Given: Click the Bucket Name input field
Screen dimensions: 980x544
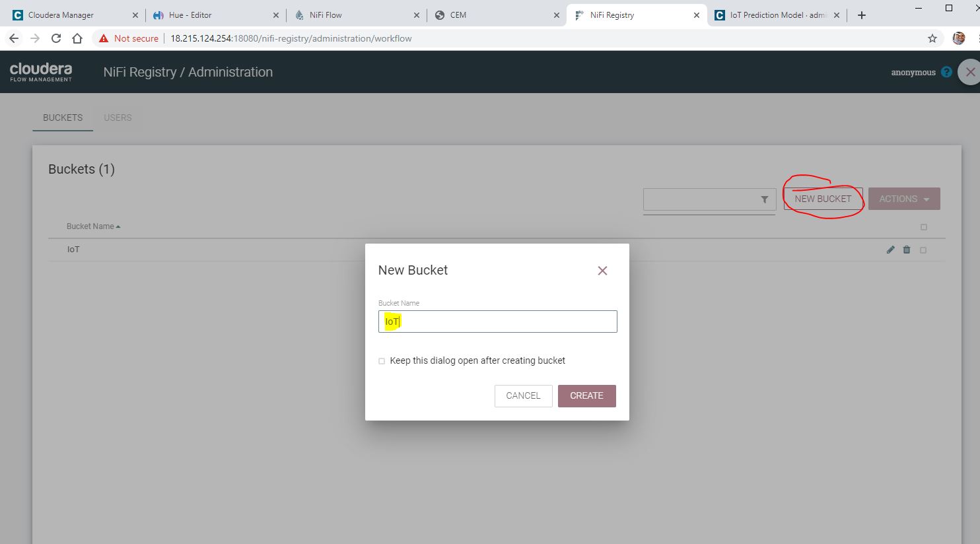Looking at the screenshot, I should point(497,322).
